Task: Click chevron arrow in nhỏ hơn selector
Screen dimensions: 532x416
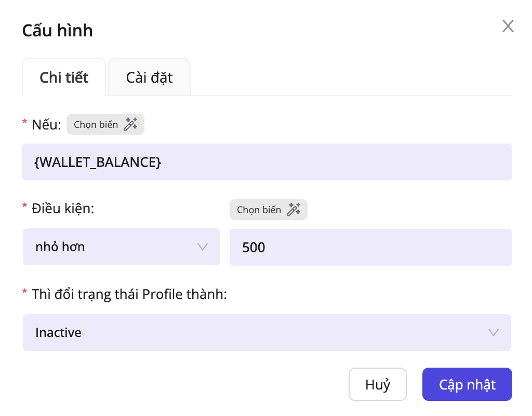Action: pos(203,247)
